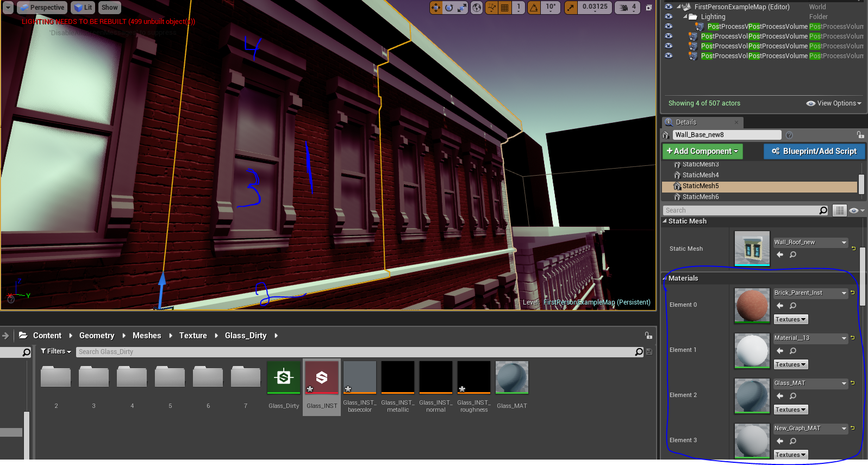Select the scale transform gizmo tool
Image resolution: width=868 pixels, height=465 pixels.
461,8
